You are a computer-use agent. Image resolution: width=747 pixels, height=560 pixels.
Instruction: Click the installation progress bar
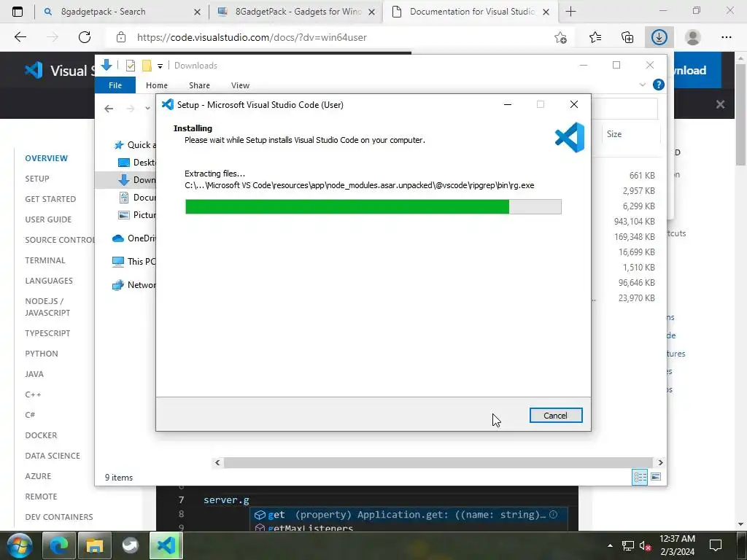[373, 206]
